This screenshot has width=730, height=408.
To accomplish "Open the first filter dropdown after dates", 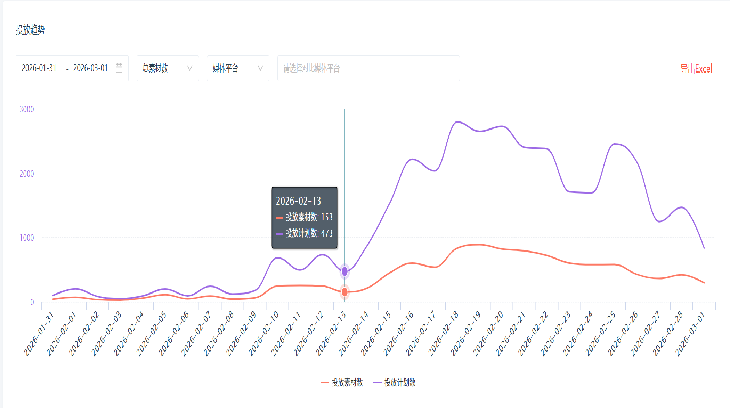I will click(166, 68).
